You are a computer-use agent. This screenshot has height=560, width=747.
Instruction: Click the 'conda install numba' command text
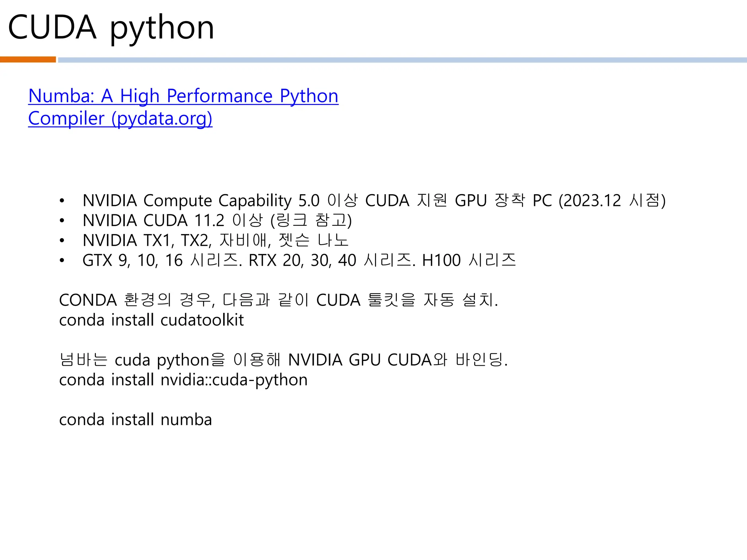pos(135,420)
